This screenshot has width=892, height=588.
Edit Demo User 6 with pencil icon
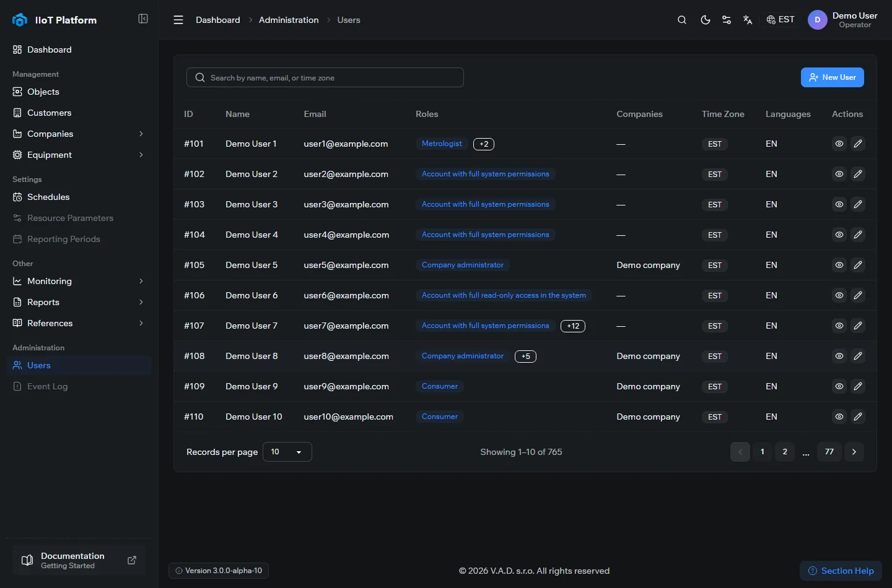click(858, 295)
